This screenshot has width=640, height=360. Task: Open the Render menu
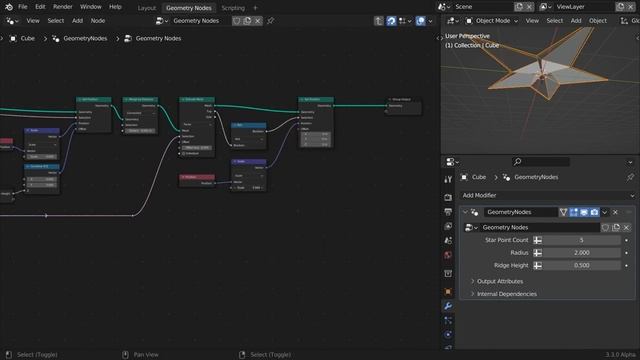pyautogui.click(x=62, y=7)
